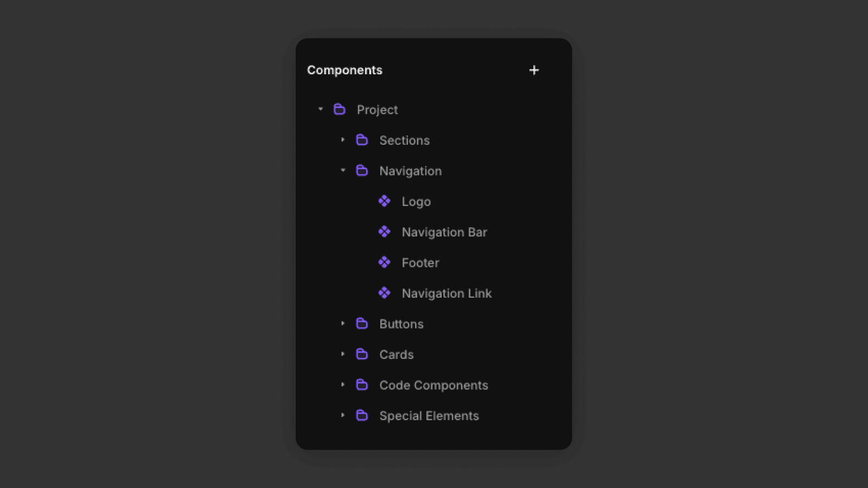Click the Footer component diamond icon
The image size is (868, 488).
pyautogui.click(x=384, y=262)
